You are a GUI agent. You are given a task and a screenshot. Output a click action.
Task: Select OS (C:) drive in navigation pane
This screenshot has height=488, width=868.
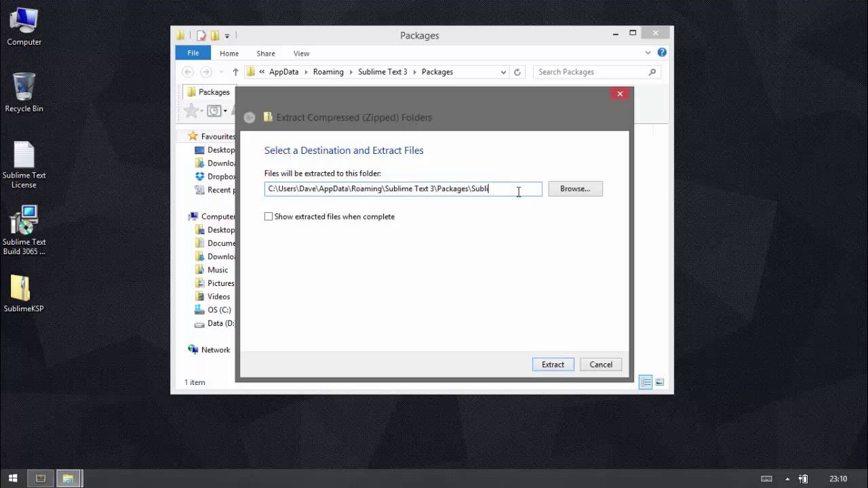coord(213,310)
